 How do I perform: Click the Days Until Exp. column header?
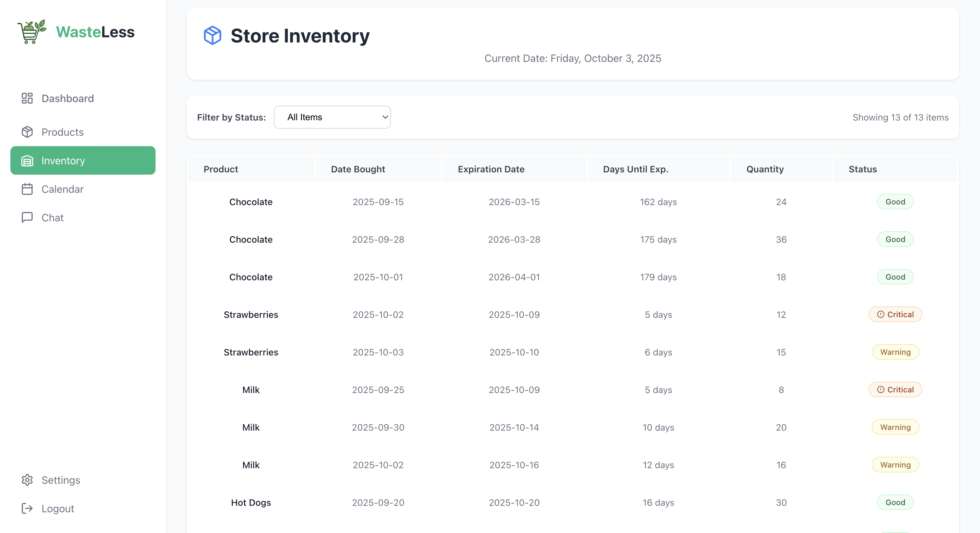(635, 169)
